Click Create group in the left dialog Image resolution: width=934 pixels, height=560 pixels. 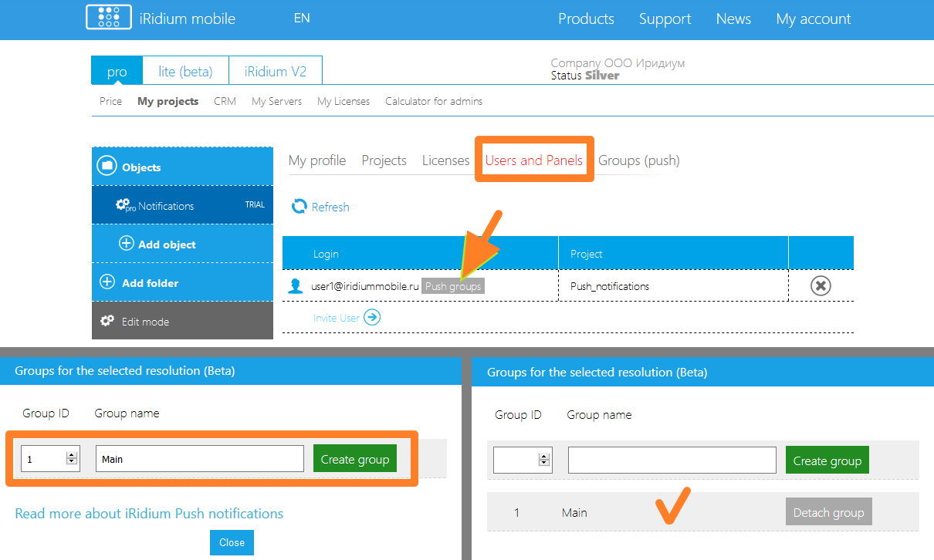click(x=355, y=459)
